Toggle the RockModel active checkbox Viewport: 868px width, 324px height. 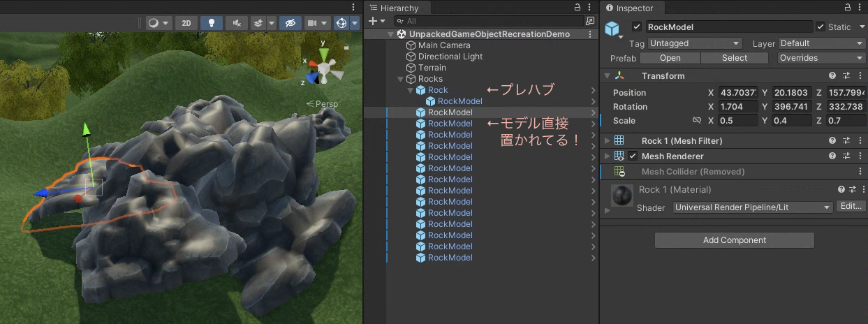(x=636, y=27)
